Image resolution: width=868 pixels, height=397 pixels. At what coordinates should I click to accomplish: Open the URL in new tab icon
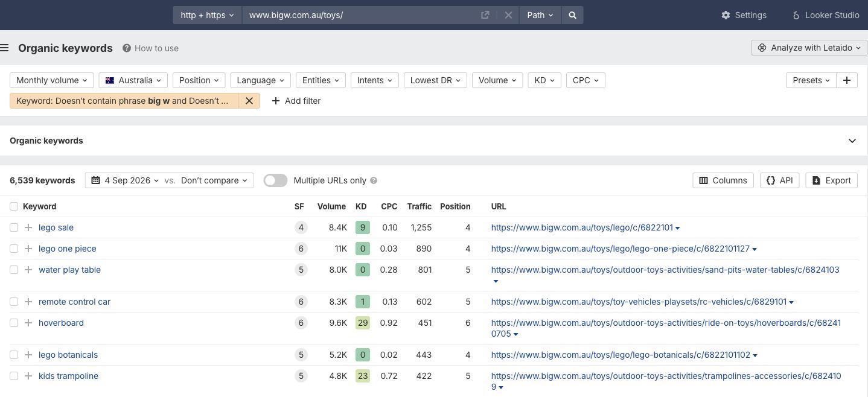485,15
